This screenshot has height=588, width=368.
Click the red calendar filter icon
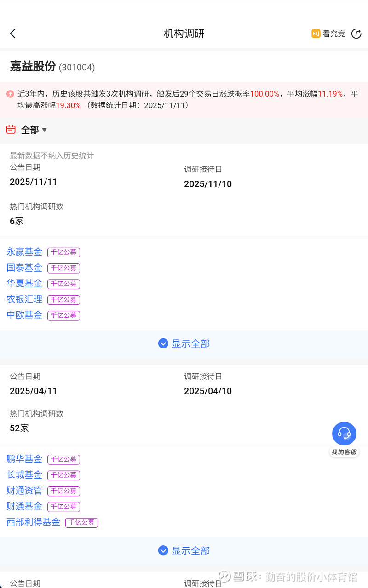11,130
